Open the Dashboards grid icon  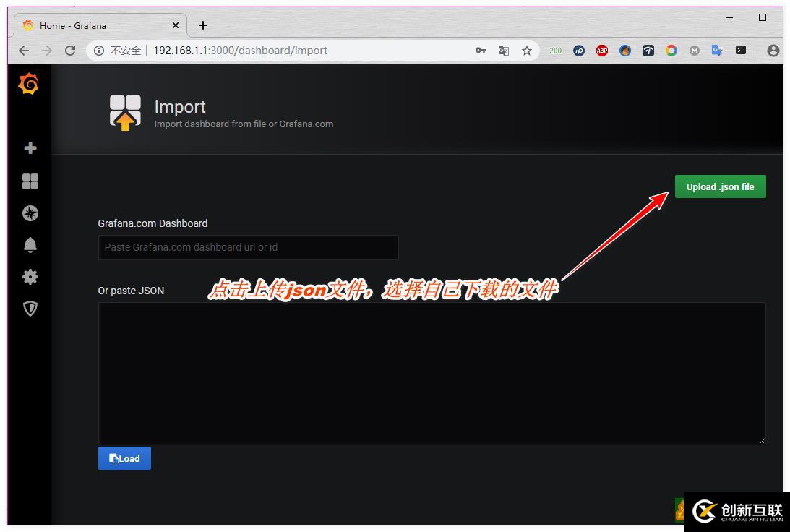point(30,181)
